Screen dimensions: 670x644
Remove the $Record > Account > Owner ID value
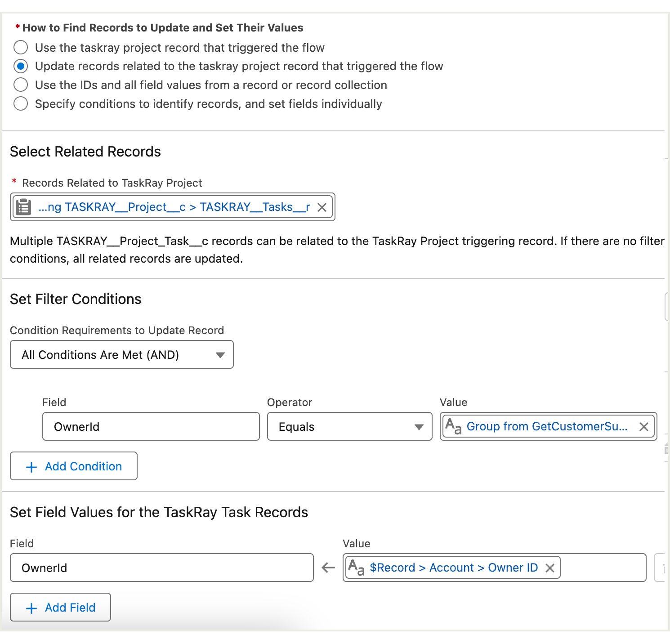(x=549, y=568)
